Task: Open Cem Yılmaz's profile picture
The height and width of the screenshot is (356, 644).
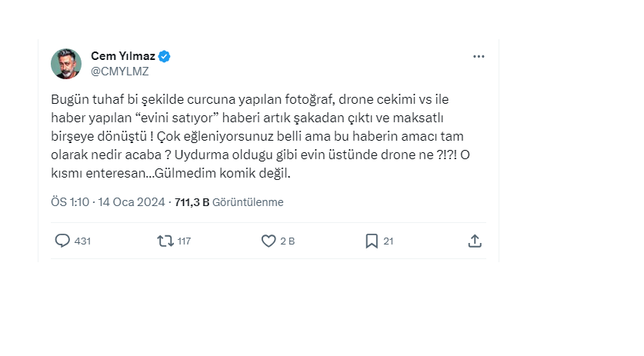Action: 66,64
